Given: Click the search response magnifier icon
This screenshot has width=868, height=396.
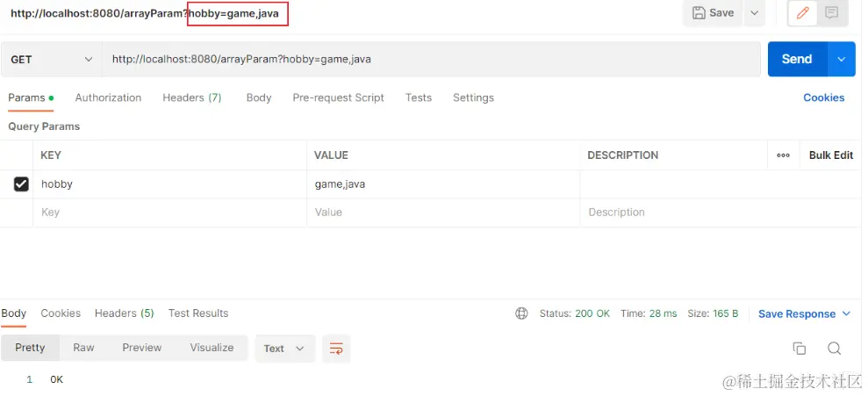Looking at the screenshot, I should pyautogui.click(x=835, y=349).
